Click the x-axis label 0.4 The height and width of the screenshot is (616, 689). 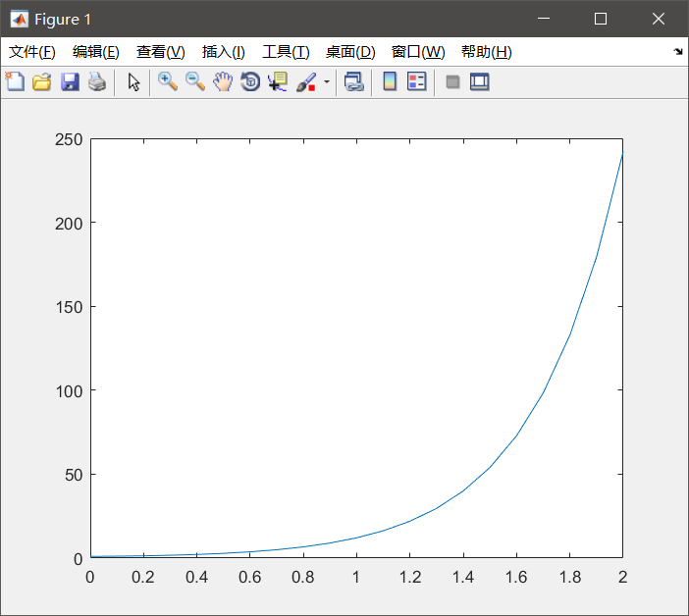pyautogui.click(x=196, y=577)
